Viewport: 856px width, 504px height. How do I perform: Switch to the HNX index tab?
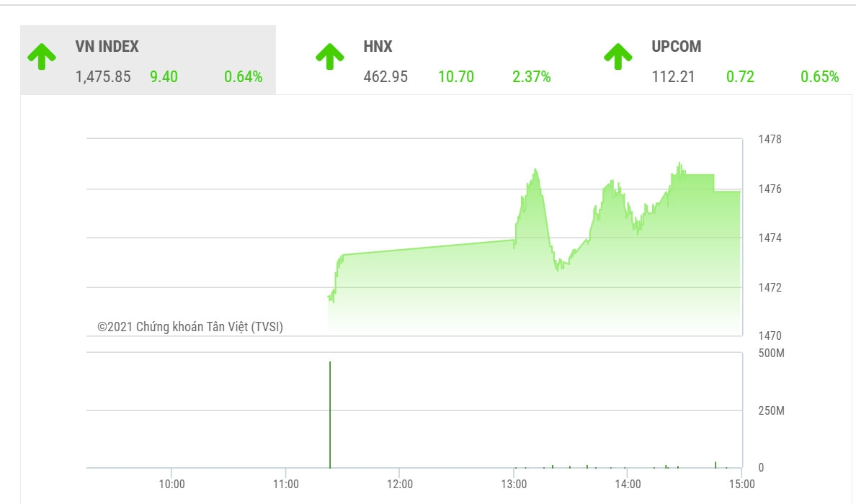pos(437,60)
